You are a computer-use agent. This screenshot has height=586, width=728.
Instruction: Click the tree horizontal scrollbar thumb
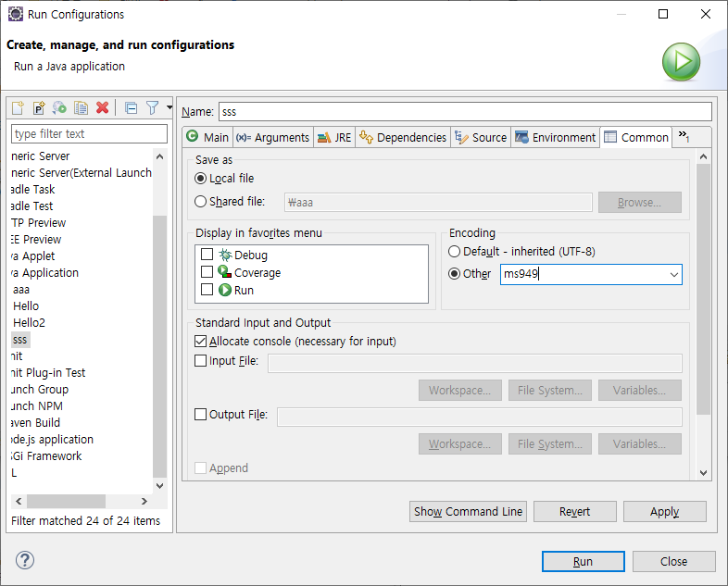click(66, 501)
